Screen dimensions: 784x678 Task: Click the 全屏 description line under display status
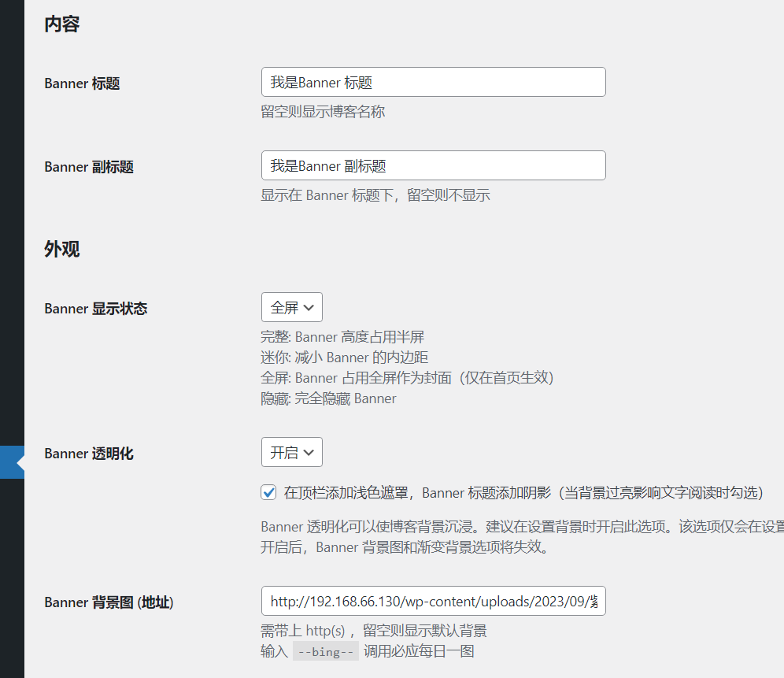coord(407,378)
